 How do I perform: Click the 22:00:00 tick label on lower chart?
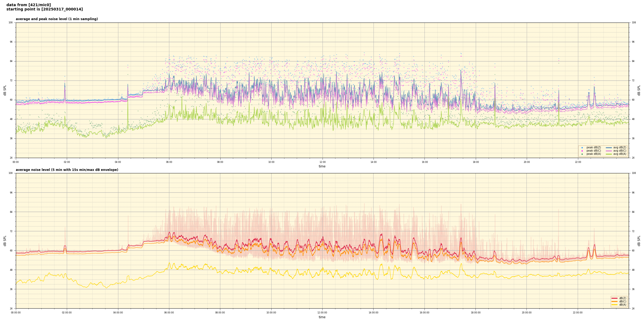tap(578, 313)
